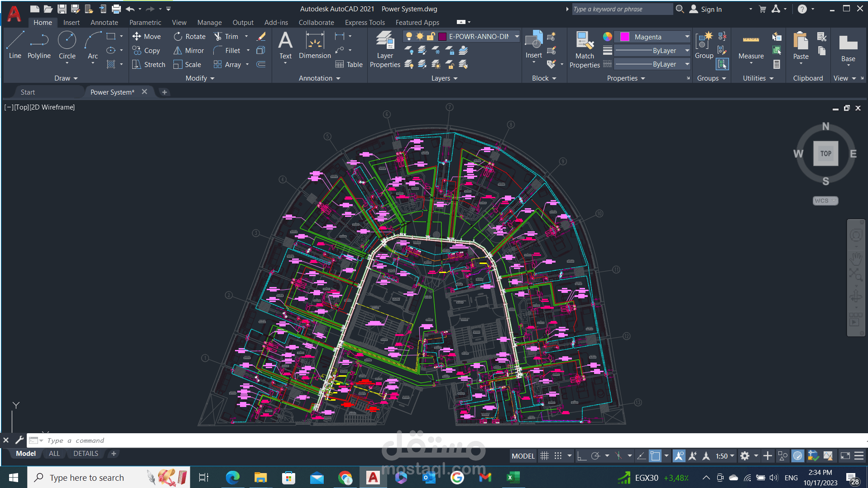Toggle layer freeze sun icon
Screen dimensions: 868x488
click(x=420, y=37)
